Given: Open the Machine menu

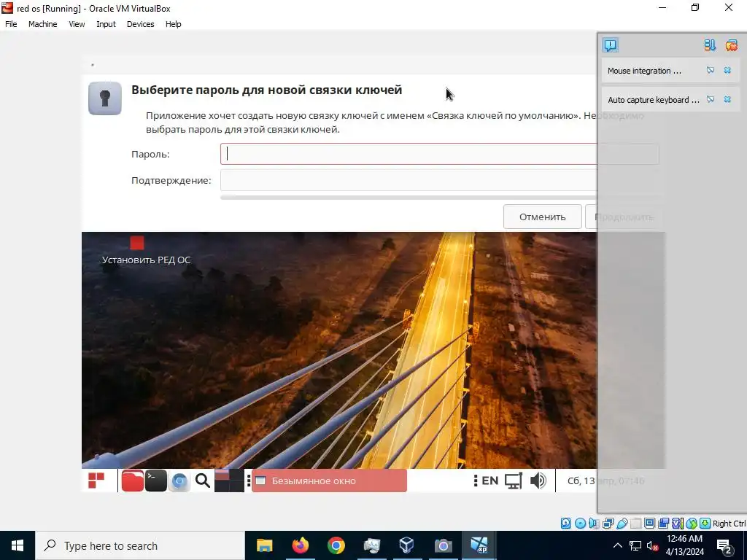Looking at the screenshot, I should 42,24.
